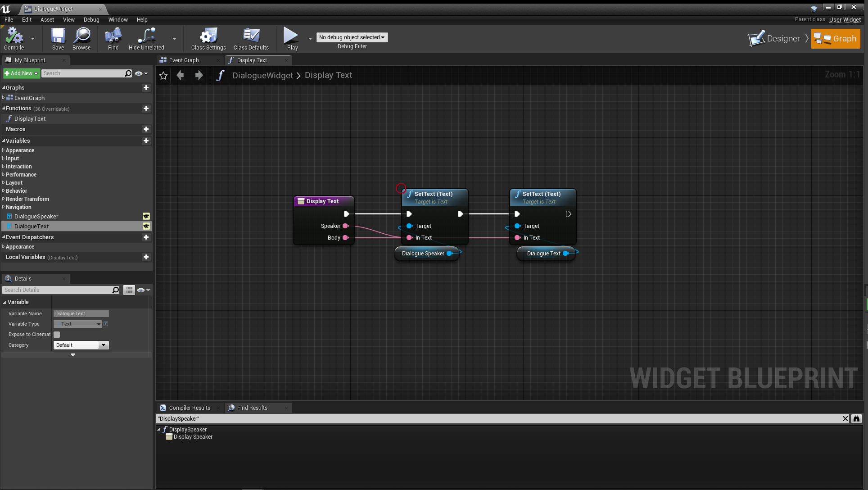The image size is (868, 490).
Task: Navigate back with the graph arrow
Action: (181, 76)
